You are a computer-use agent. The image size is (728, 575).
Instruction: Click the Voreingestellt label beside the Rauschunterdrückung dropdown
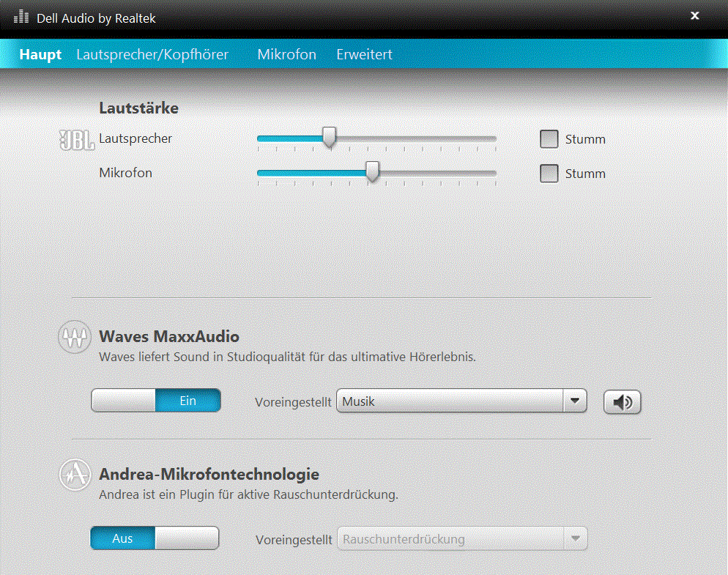294,540
